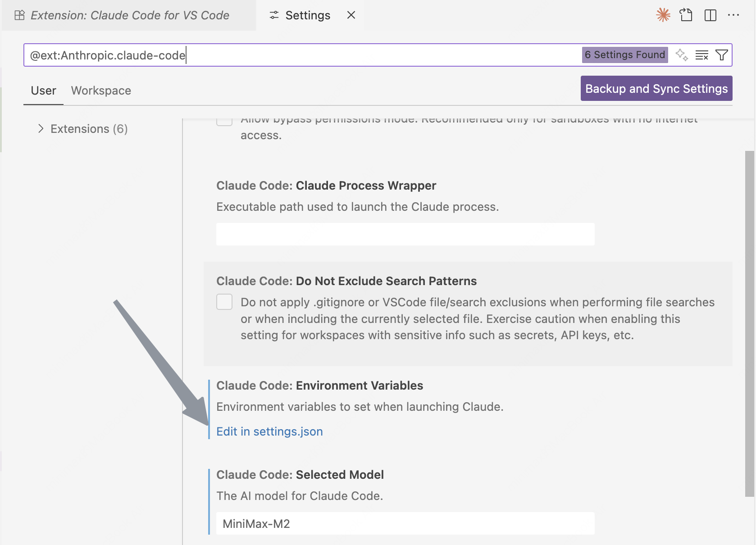Open Edit in settings.json link
Screen dimensions: 756x545
click(x=269, y=431)
